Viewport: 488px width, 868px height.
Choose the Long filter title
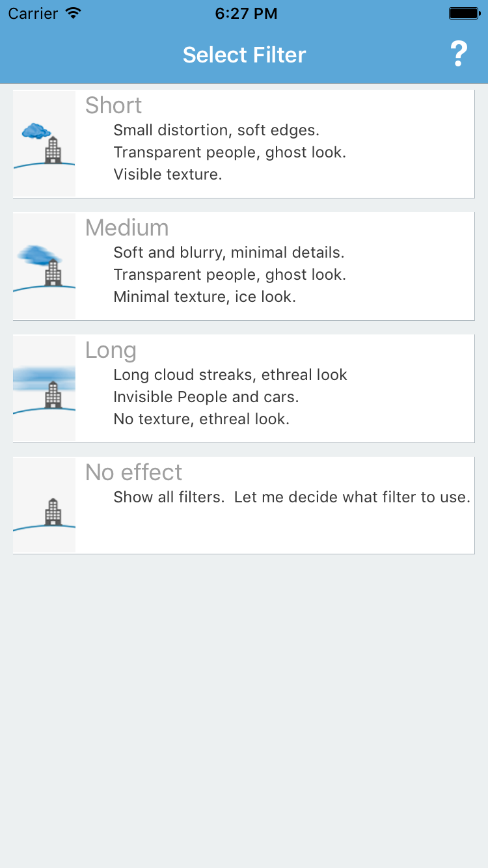[x=111, y=350]
